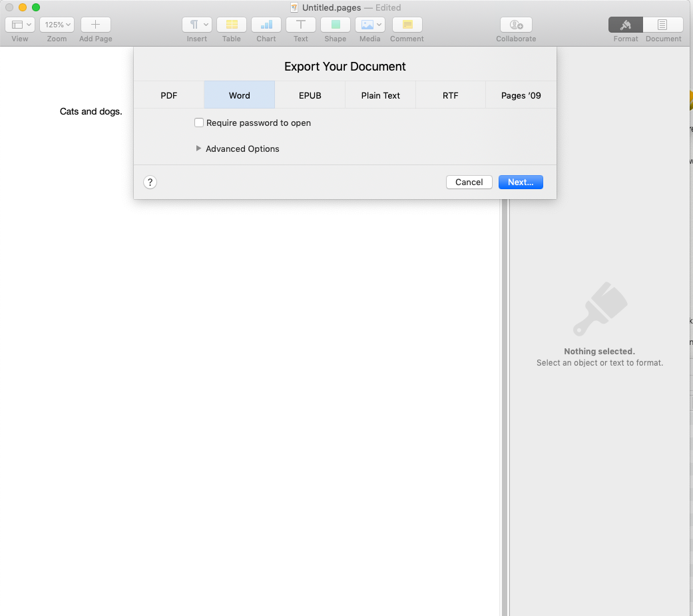Click the document proxy icon in title bar

point(294,7)
